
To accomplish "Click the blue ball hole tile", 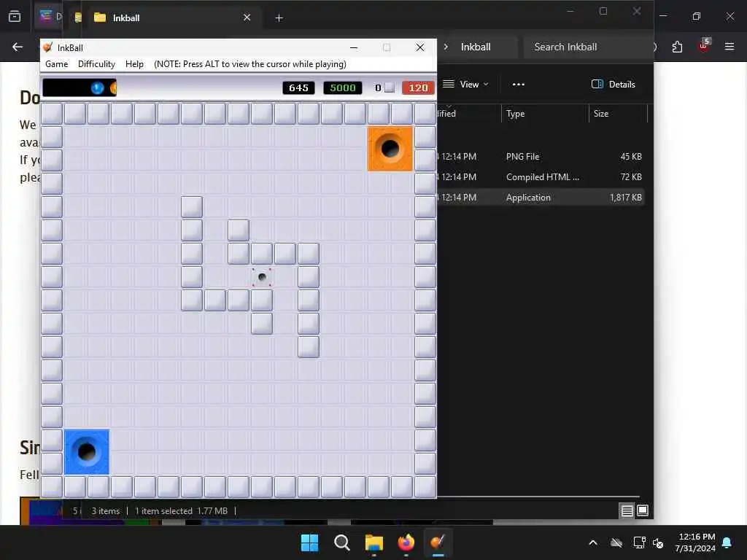I will [87, 452].
